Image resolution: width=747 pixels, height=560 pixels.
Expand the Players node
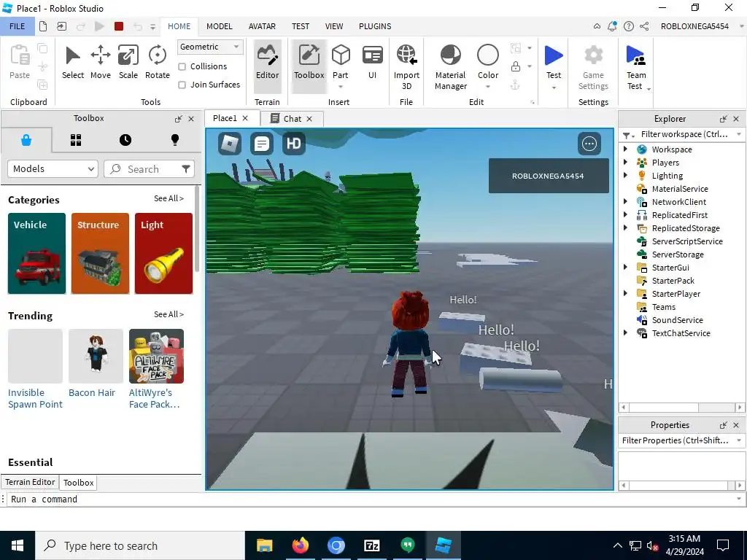click(x=625, y=163)
